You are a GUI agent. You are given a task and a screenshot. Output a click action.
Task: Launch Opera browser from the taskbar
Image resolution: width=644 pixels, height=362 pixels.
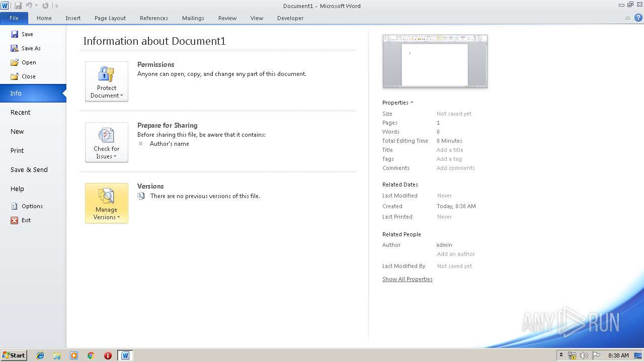[x=108, y=355]
